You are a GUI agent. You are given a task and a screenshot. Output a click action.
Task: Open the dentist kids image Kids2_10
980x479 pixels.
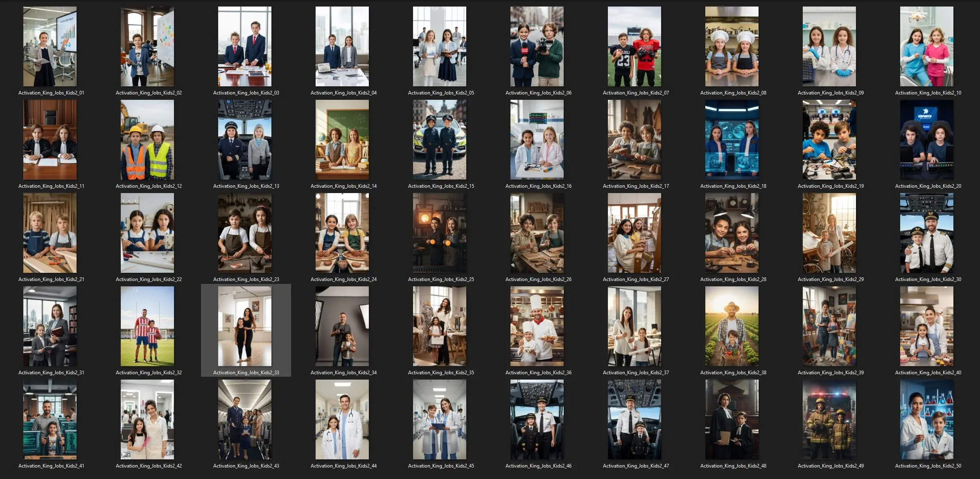926,46
